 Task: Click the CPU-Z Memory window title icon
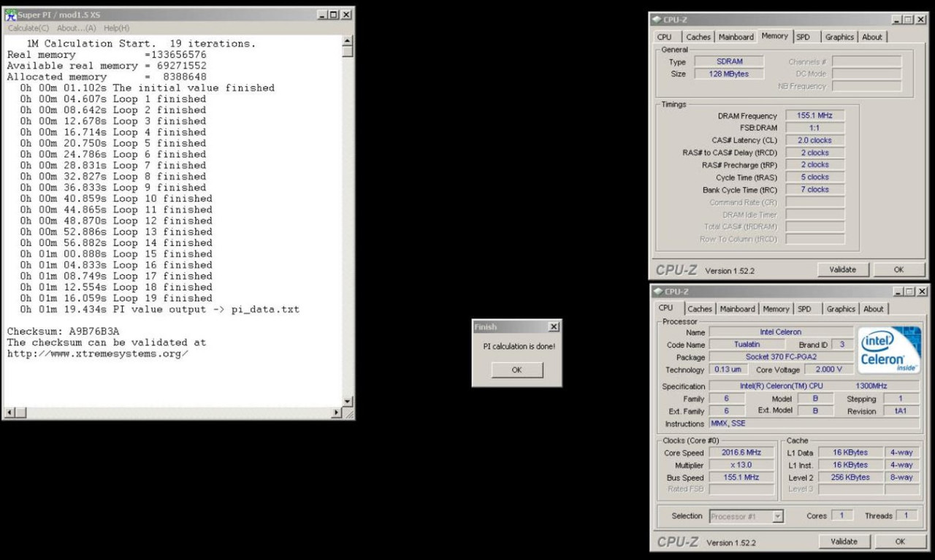(x=657, y=20)
